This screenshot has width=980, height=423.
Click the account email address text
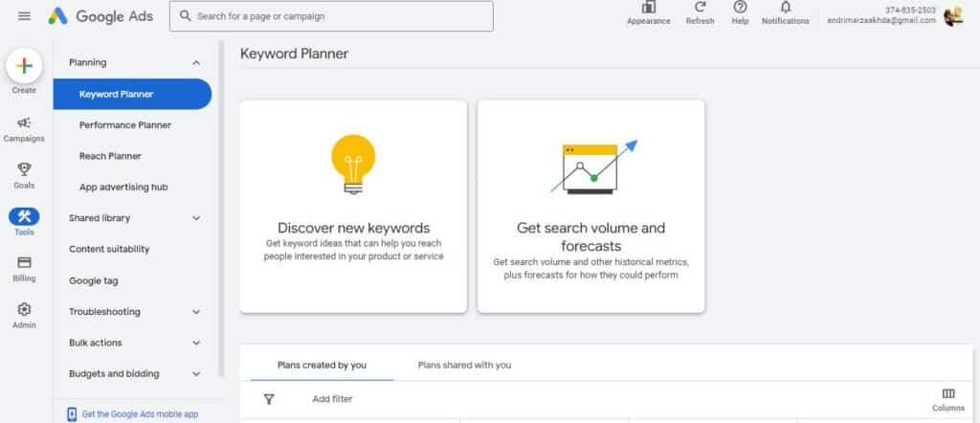tap(881, 21)
